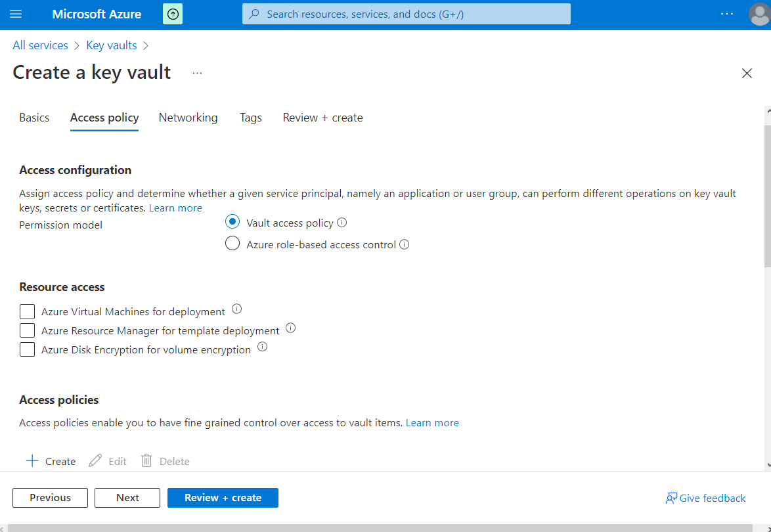
Task: Click the blue Review + create button
Action: tap(223, 498)
